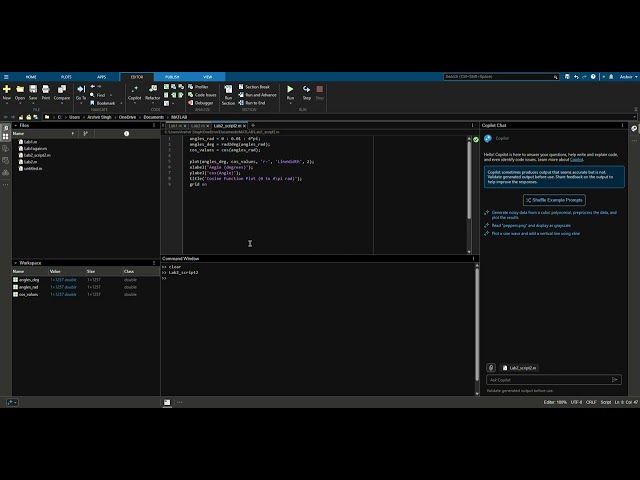Image resolution: width=640 pixels, height=480 pixels.
Task: Open the address bar path dropdown
Action: tap(634, 117)
